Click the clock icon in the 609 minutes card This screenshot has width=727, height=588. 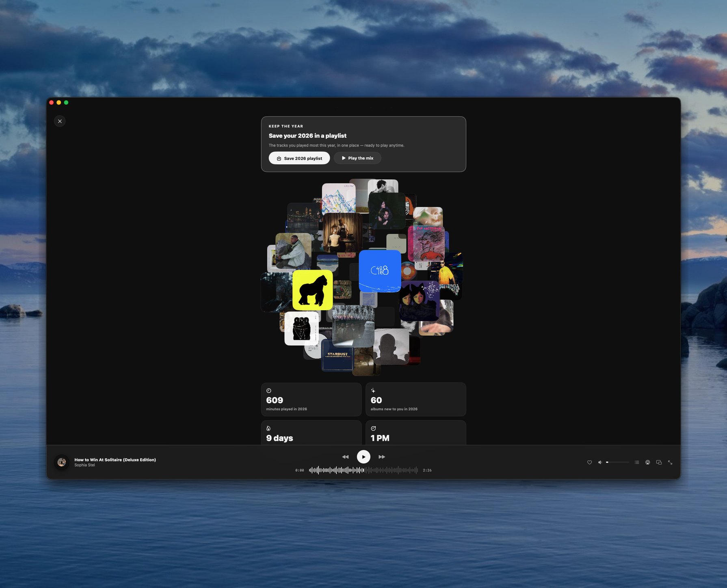coord(269,391)
